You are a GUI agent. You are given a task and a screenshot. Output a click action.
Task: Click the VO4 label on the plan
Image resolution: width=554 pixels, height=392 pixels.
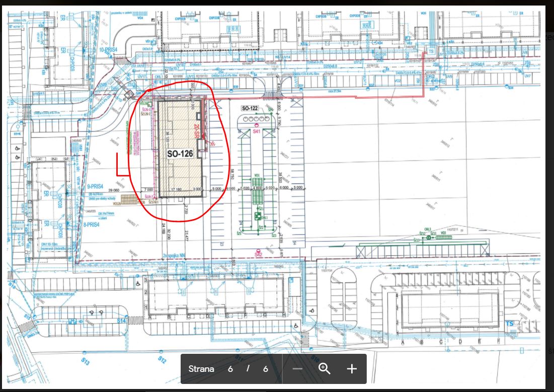pyautogui.click(x=140, y=18)
